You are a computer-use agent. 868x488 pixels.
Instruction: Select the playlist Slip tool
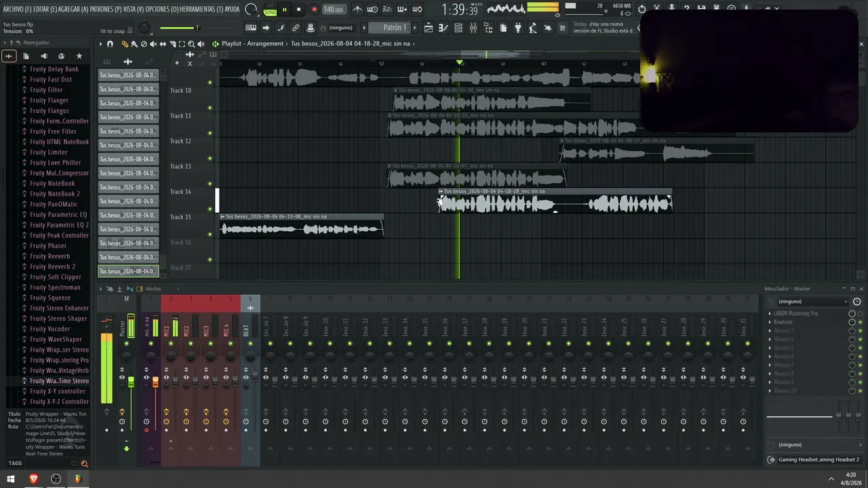(163, 44)
